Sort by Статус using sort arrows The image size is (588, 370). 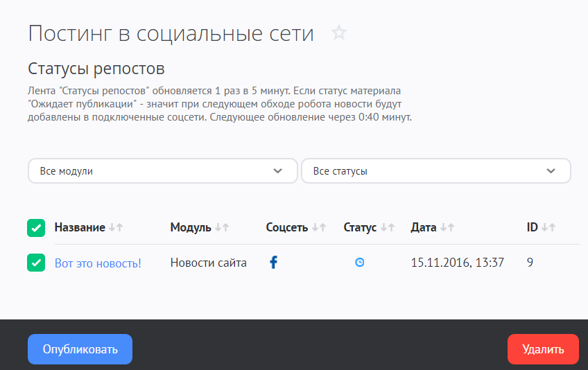coord(388,227)
